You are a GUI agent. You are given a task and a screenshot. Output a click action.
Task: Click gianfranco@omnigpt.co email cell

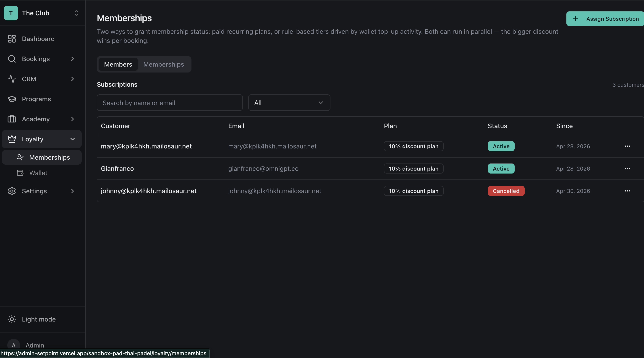coord(263,168)
